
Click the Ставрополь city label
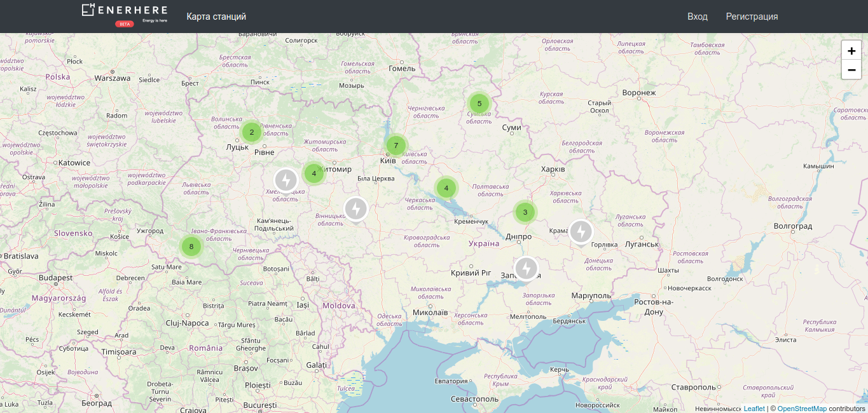(694, 388)
